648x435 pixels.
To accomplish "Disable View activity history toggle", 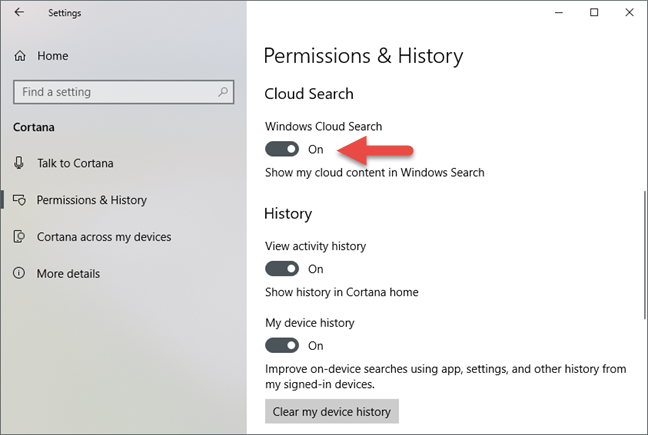I will click(282, 269).
